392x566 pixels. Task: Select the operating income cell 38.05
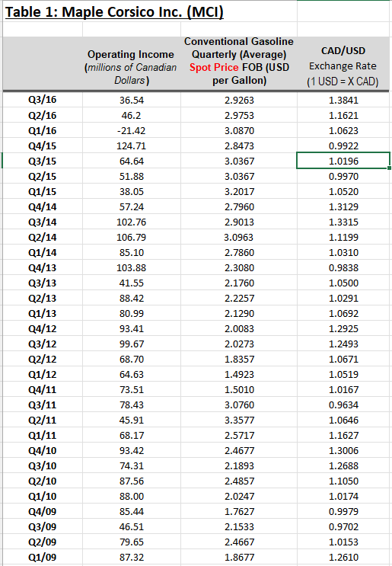pyautogui.click(x=131, y=191)
